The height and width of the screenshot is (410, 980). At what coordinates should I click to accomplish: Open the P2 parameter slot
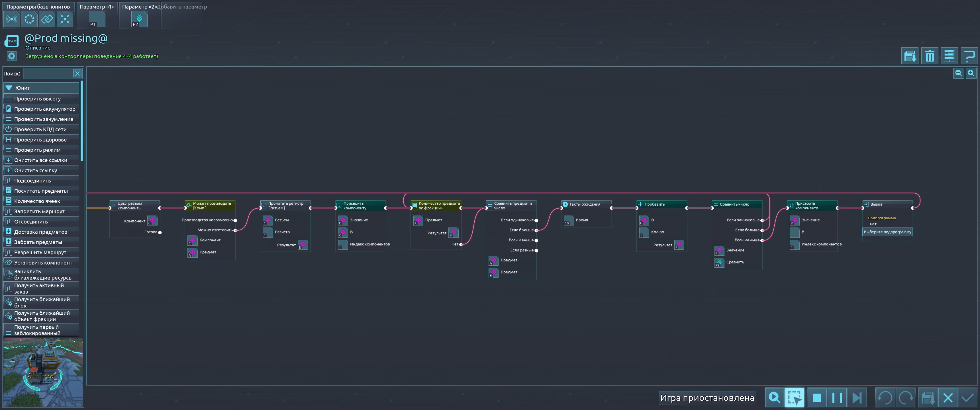coord(139,19)
